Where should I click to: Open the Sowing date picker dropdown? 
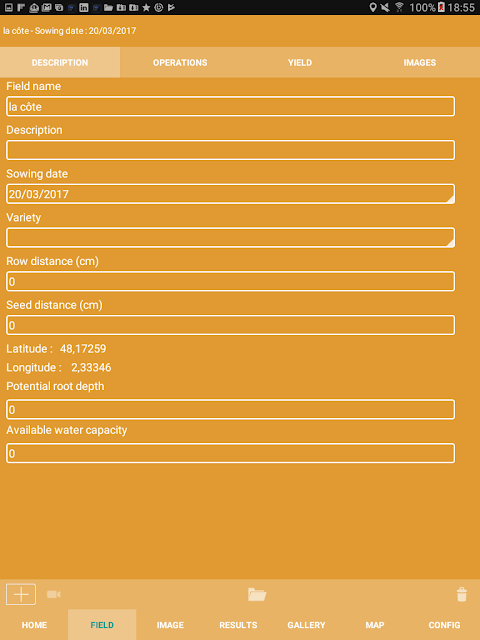pos(230,194)
